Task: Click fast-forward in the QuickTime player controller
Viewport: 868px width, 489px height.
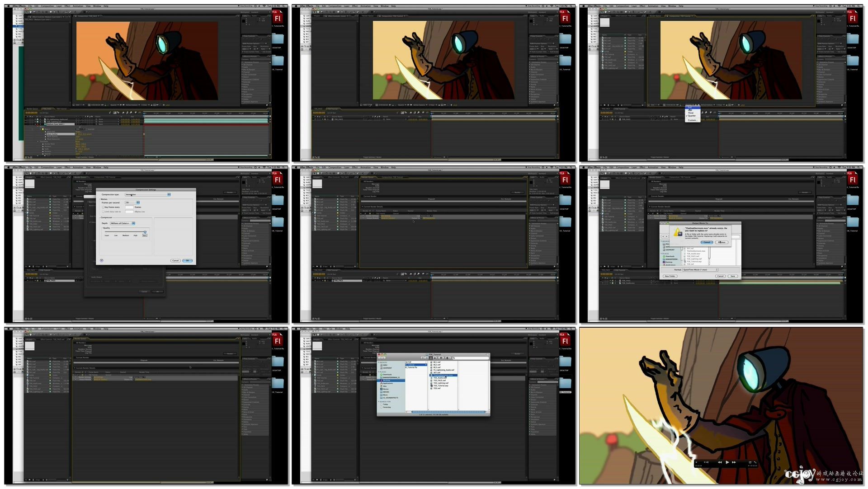Action: [x=734, y=462]
